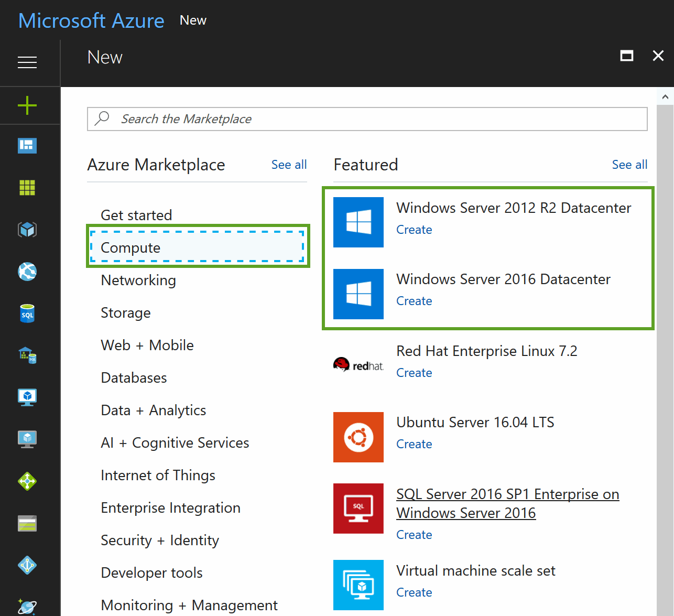Open the Dashboard icon in the sidebar

[x=27, y=145]
